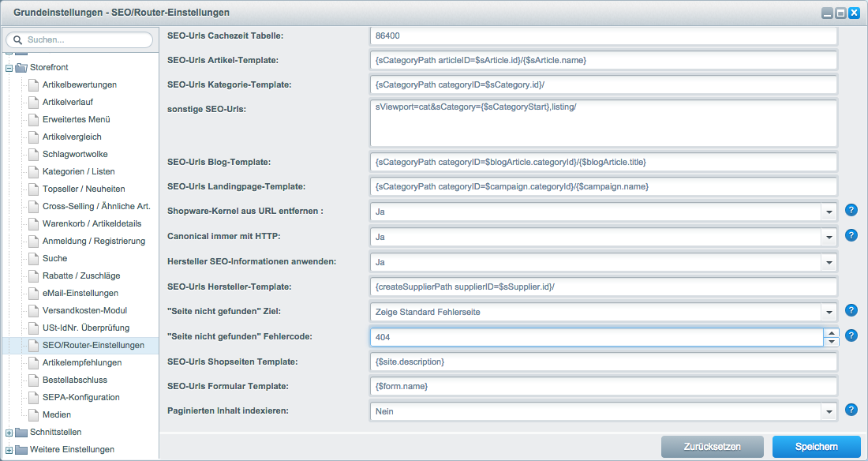Image resolution: width=868 pixels, height=461 pixels.
Task: Expand the Schnittstellen folder
Action: pos(9,433)
